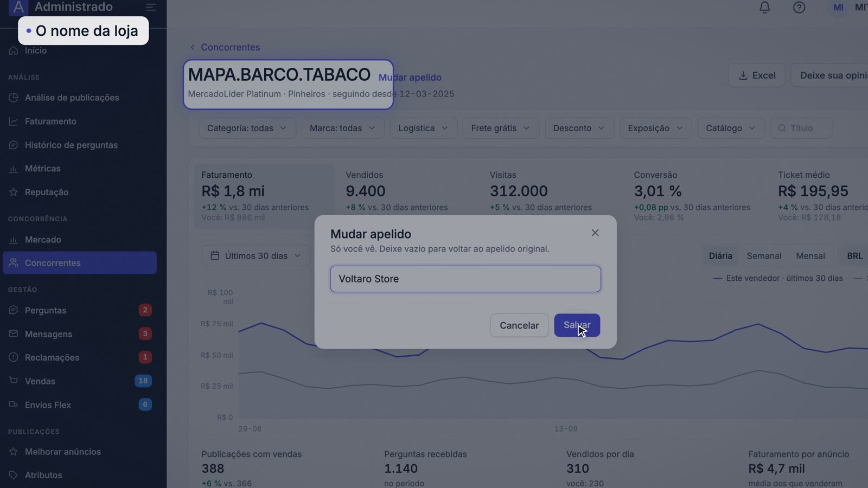Viewport: 868px width, 488px height.
Task: Open the help question mark icon
Action: 799,7
